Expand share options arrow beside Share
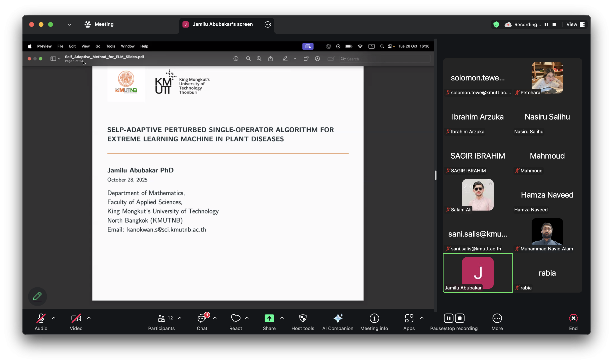The height and width of the screenshot is (364, 613). pos(282,318)
